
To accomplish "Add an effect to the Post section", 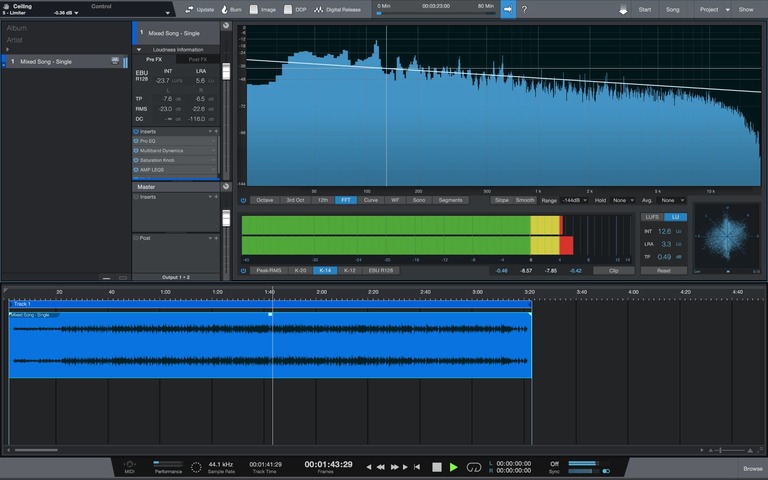I will click(216, 238).
